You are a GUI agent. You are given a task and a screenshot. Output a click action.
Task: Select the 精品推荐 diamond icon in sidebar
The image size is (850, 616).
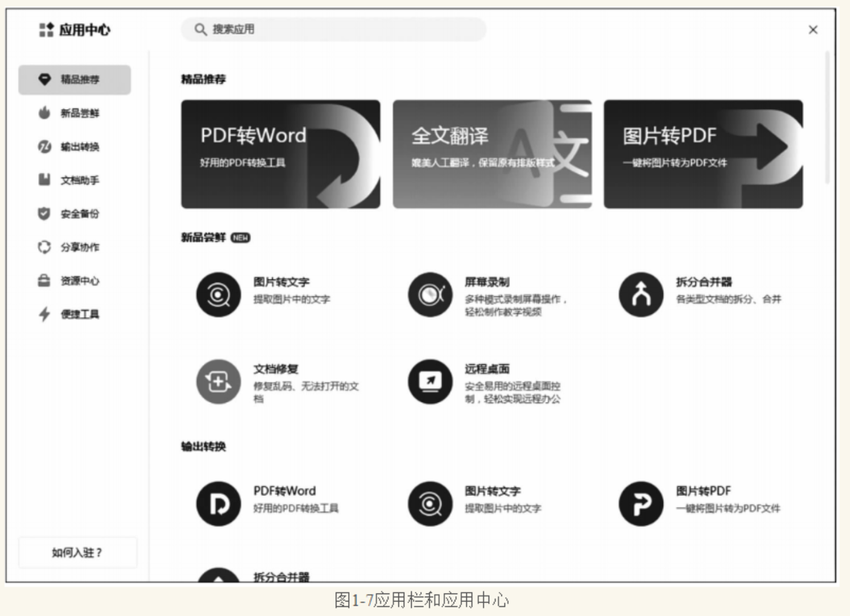(44, 79)
